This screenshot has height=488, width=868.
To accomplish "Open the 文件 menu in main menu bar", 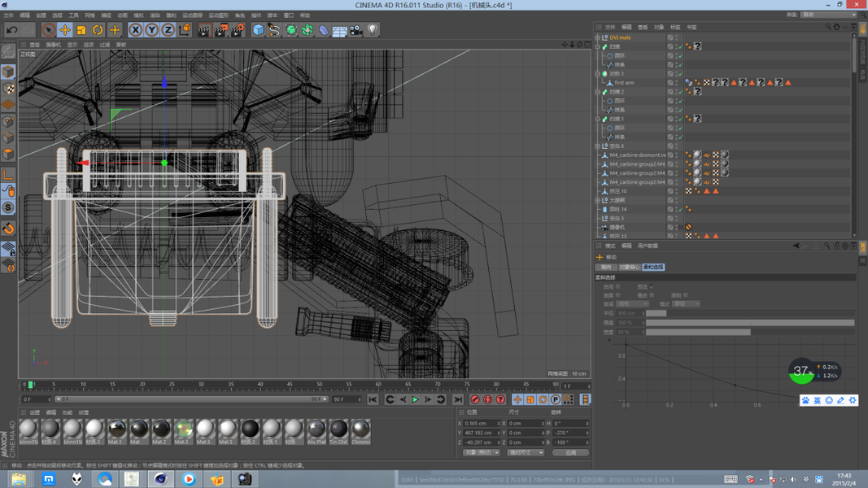I will (x=9, y=15).
